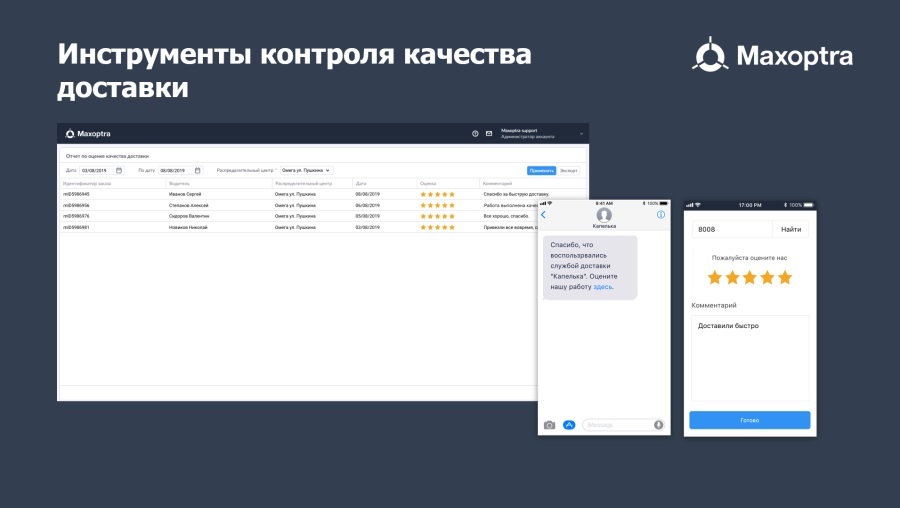Tap the blue Готово button
This screenshot has height=508, width=900.
pos(750,420)
